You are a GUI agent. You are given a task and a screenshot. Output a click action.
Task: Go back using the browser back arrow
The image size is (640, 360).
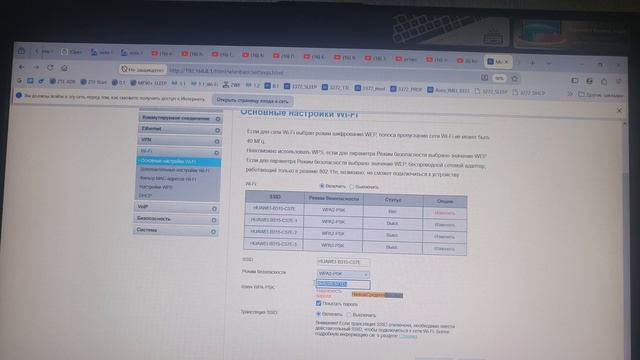tap(22, 67)
